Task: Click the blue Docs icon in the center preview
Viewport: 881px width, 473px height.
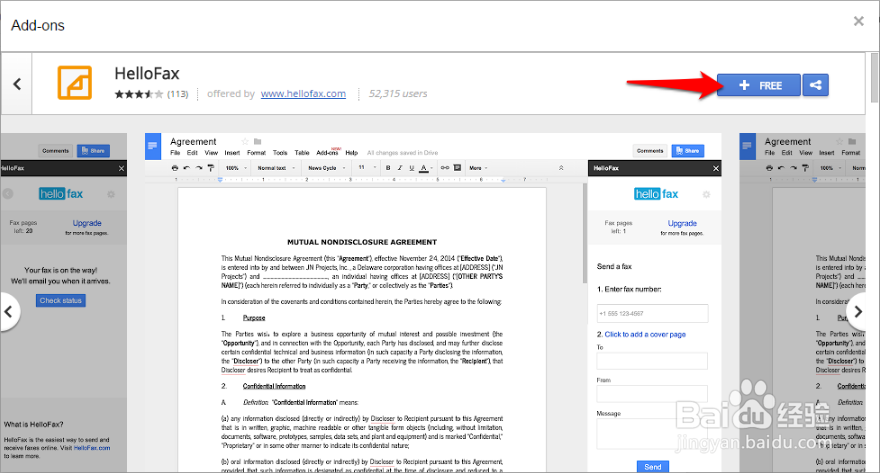Action: pos(153,147)
